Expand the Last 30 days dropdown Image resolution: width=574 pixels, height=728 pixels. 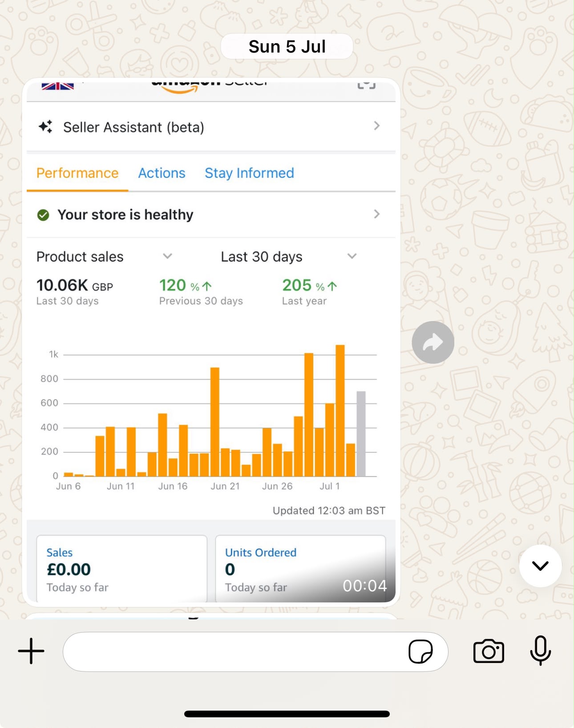point(352,256)
